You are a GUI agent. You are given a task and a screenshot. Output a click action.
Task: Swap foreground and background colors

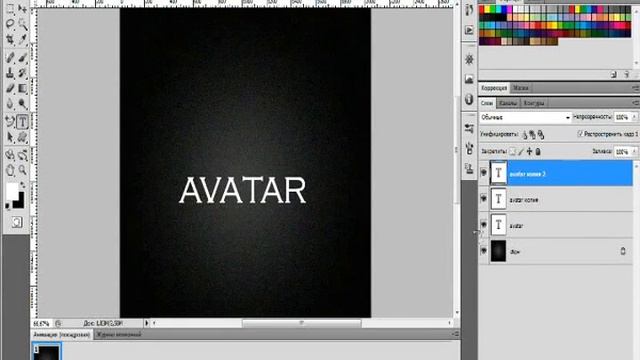click(22, 185)
